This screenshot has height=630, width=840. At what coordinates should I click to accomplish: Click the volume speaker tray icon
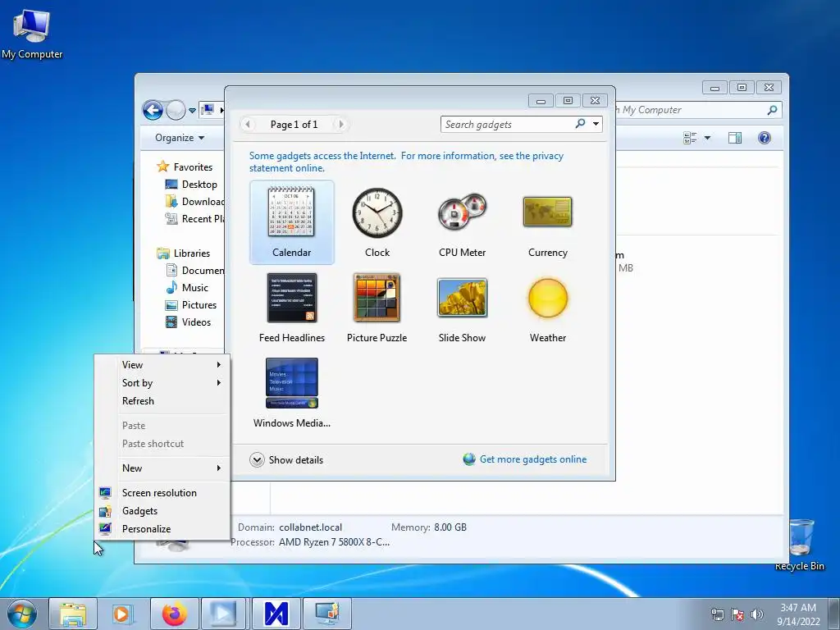pos(757,614)
